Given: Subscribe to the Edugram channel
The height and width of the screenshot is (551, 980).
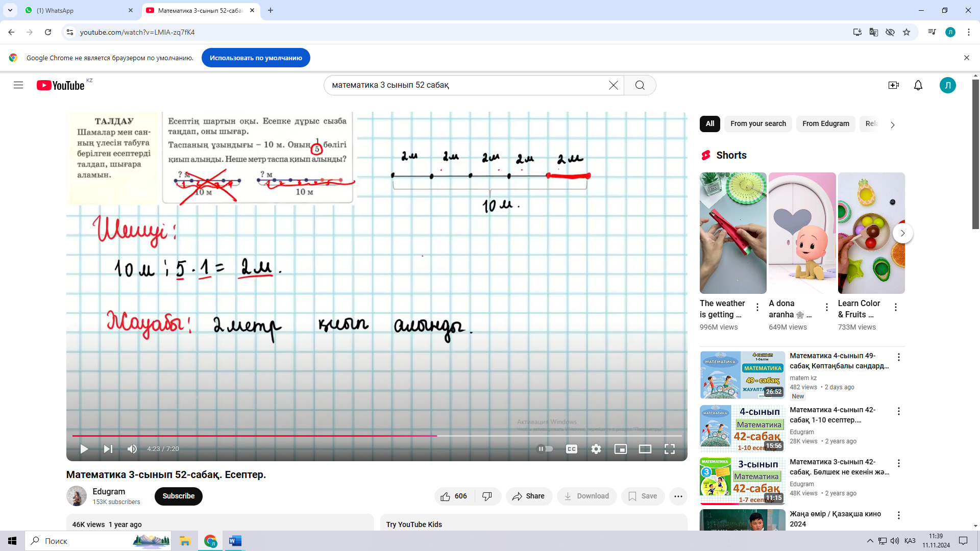Looking at the screenshot, I should (178, 496).
